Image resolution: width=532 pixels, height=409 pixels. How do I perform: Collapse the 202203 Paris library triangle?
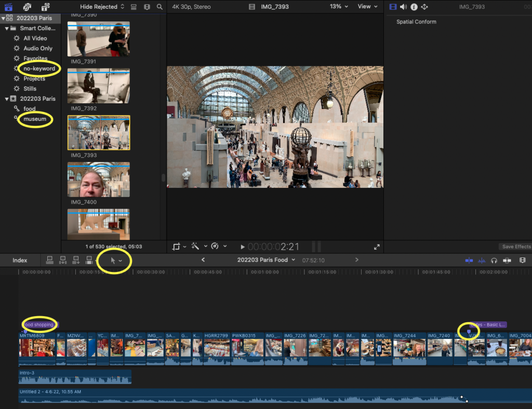pyautogui.click(x=3, y=18)
